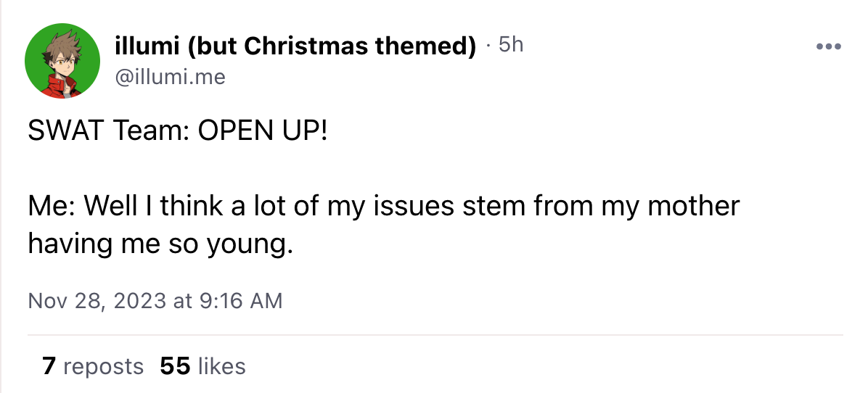Image resolution: width=868 pixels, height=393 pixels.
Task: Open the "Nov 28, 2023 at 9:16 AM" date
Action: coord(155,301)
